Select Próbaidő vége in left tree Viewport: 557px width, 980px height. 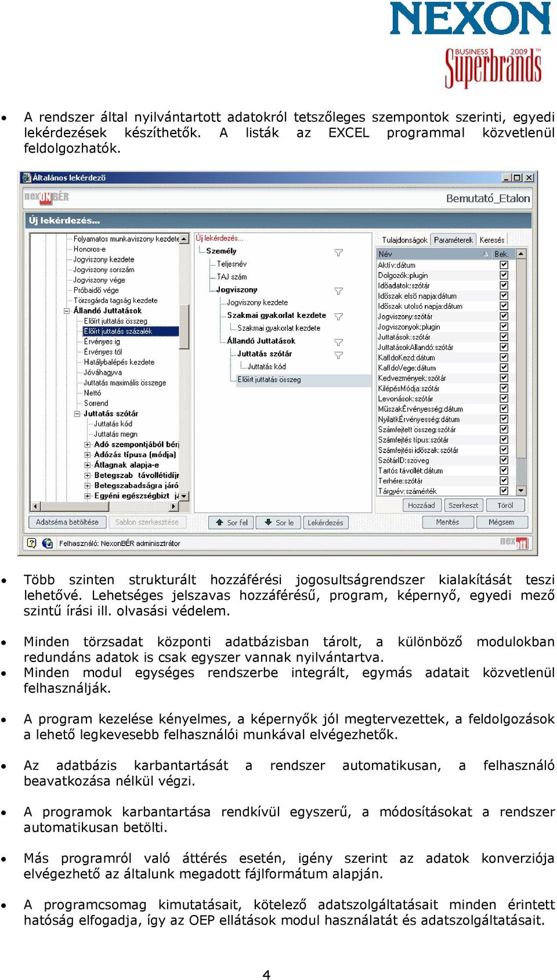[x=96, y=290]
